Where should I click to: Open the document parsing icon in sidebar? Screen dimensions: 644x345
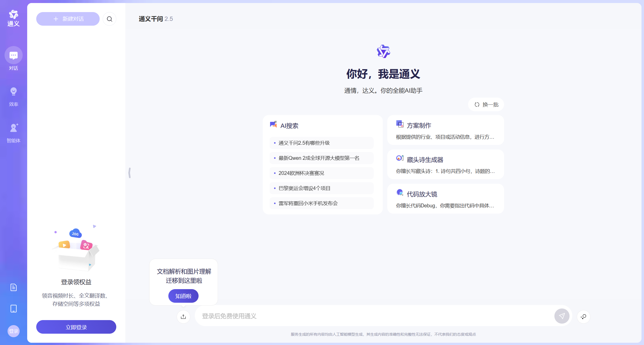click(x=13, y=287)
